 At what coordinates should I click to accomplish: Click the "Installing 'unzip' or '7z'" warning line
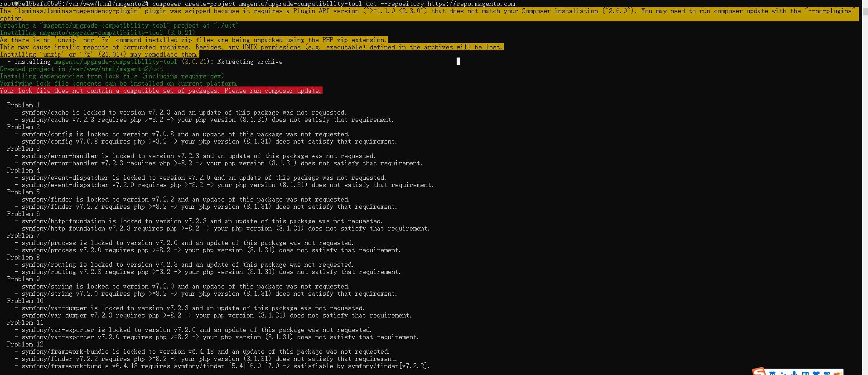pyautogui.click(x=100, y=54)
